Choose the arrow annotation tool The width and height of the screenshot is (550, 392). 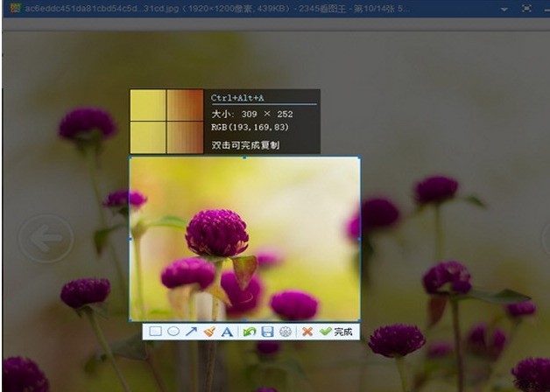coord(191,332)
